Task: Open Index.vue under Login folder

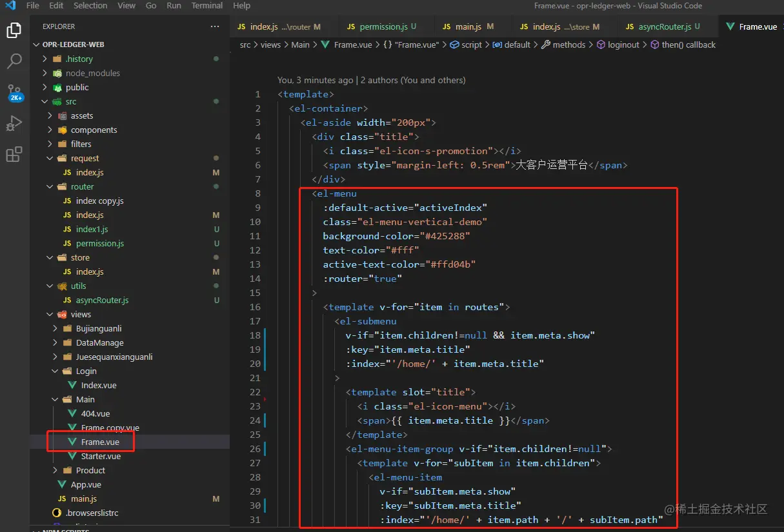Action: coord(98,385)
